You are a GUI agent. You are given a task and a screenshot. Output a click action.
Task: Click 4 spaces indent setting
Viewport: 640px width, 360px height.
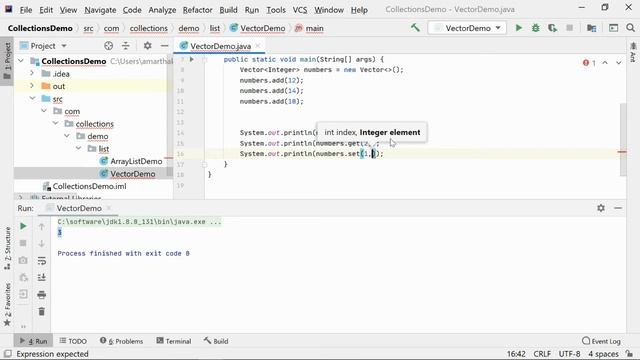click(603, 354)
